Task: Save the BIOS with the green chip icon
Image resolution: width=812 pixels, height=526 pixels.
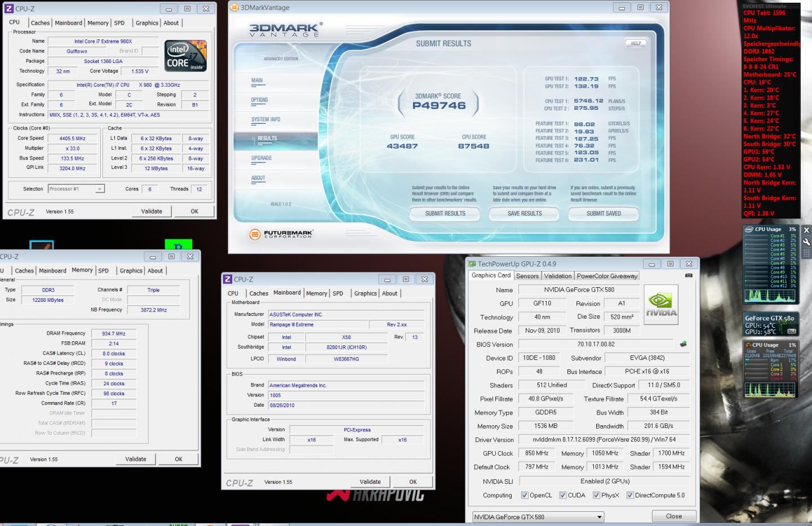Action: click(x=684, y=344)
